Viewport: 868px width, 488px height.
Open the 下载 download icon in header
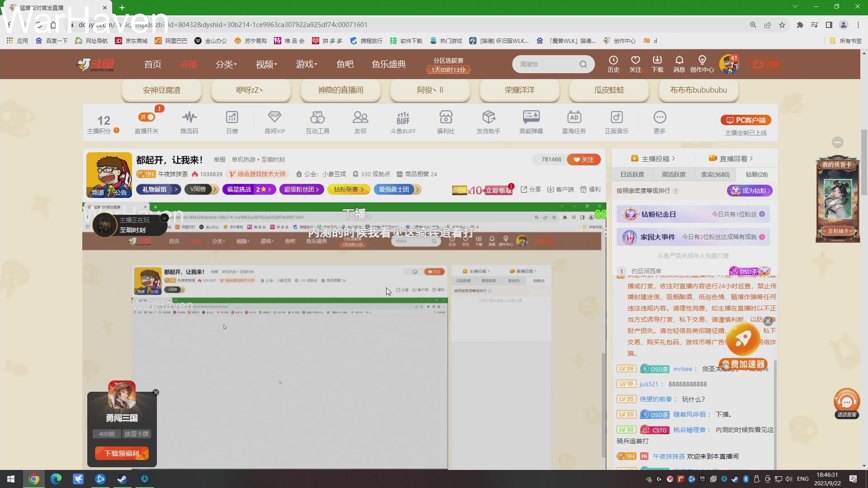[x=657, y=64]
